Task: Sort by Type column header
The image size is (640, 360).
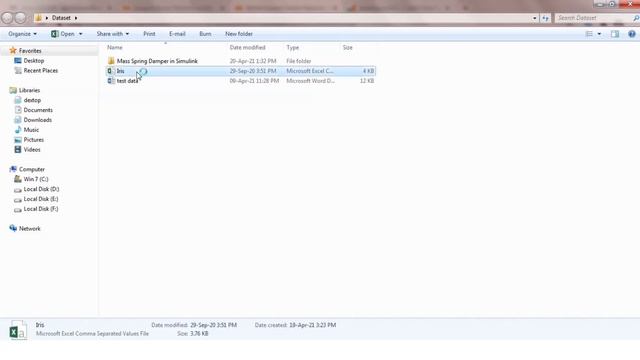Action: [292, 48]
